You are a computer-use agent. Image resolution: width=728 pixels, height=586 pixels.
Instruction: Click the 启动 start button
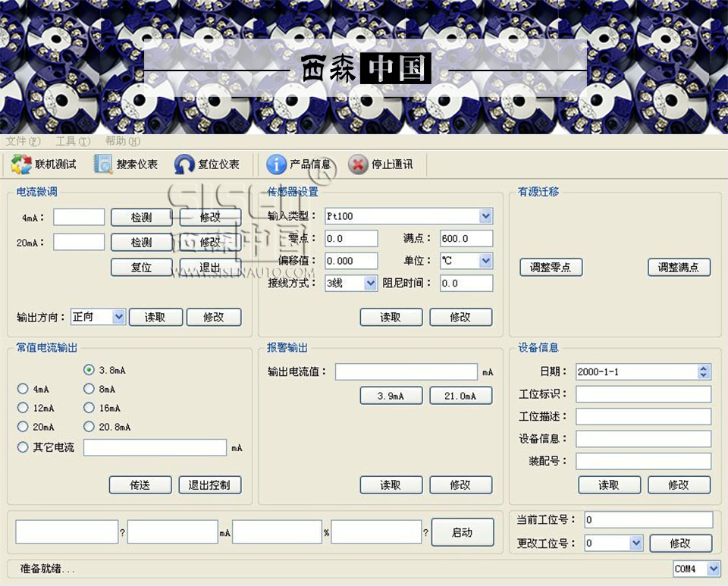[x=462, y=532]
